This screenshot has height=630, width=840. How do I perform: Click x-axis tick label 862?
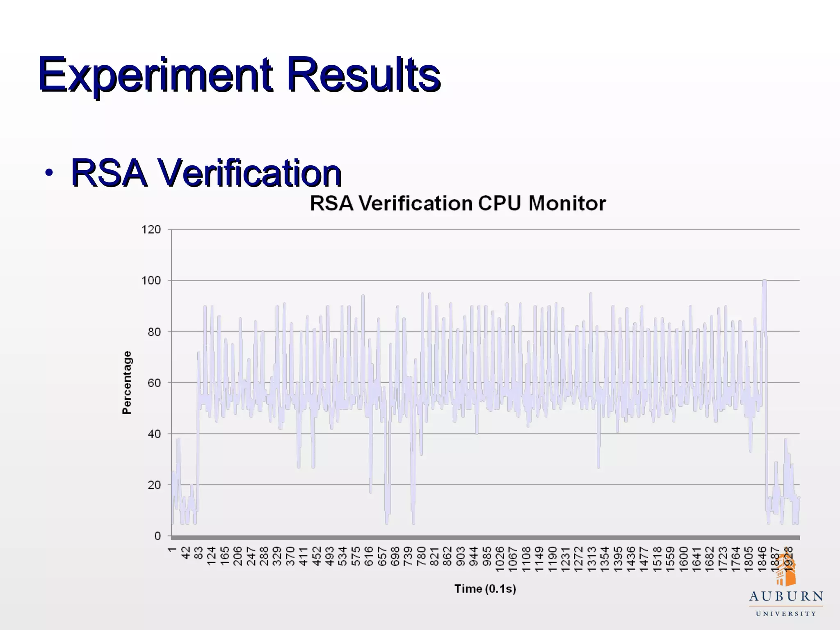pyautogui.click(x=448, y=556)
